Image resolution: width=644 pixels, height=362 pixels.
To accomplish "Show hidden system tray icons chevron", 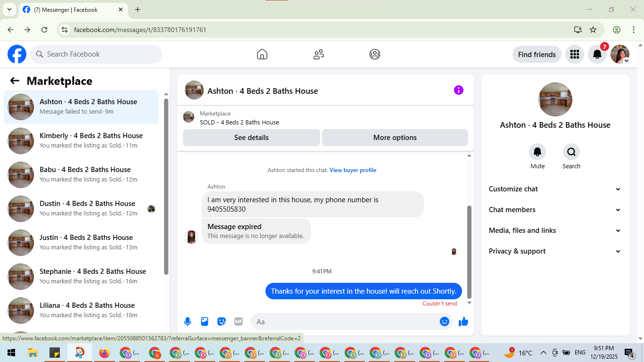I will tap(543, 353).
